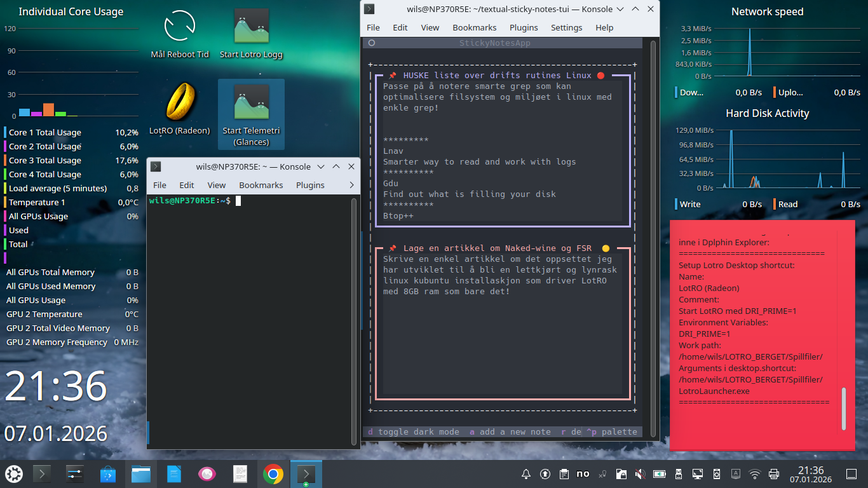Open the taskbar digital clock calendar
The width and height of the screenshot is (868, 488).
pos(811,474)
